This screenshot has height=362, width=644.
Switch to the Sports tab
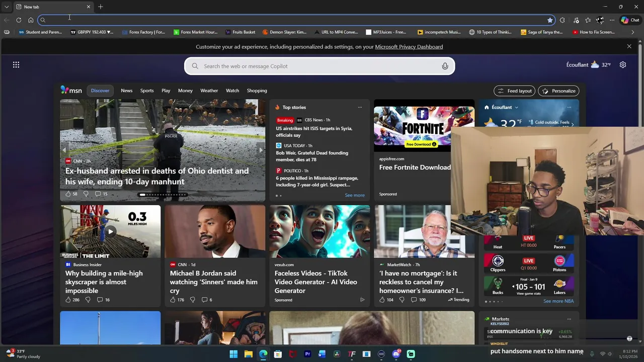pyautogui.click(x=147, y=90)
